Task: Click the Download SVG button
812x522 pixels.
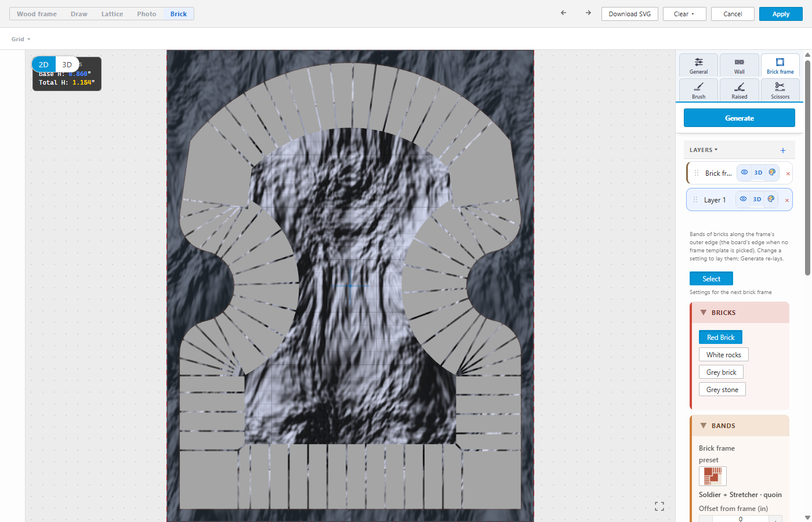Action: (630, 14)
